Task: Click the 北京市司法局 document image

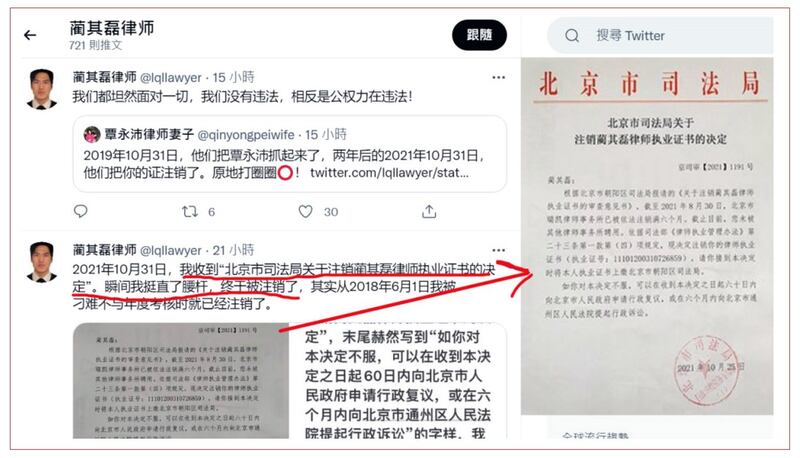Action: pos(647,236)
